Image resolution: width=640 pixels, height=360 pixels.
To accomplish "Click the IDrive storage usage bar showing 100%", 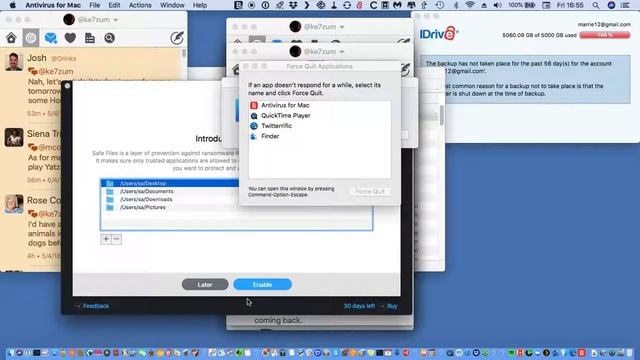I will tap(604, 36).
